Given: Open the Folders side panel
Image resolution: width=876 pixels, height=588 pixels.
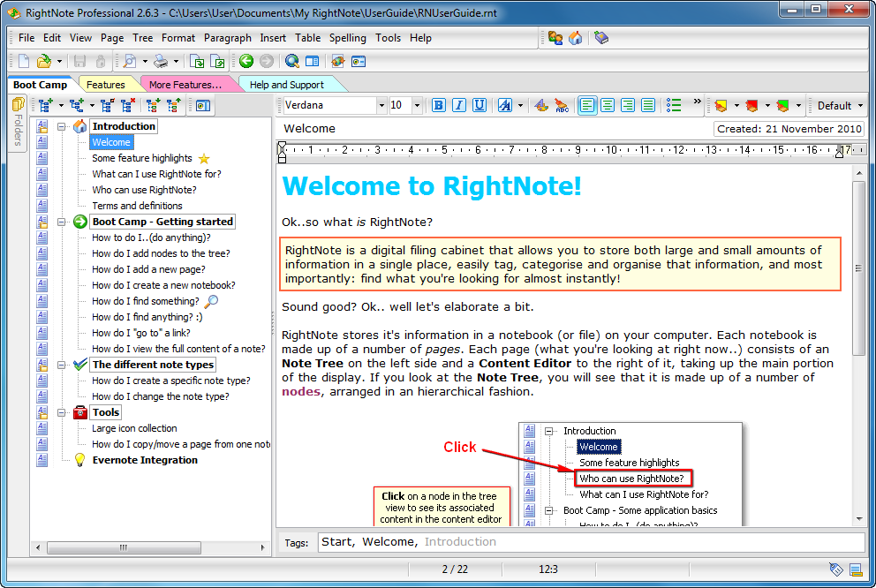Looking at the screenshot, I should pos(18,123).
